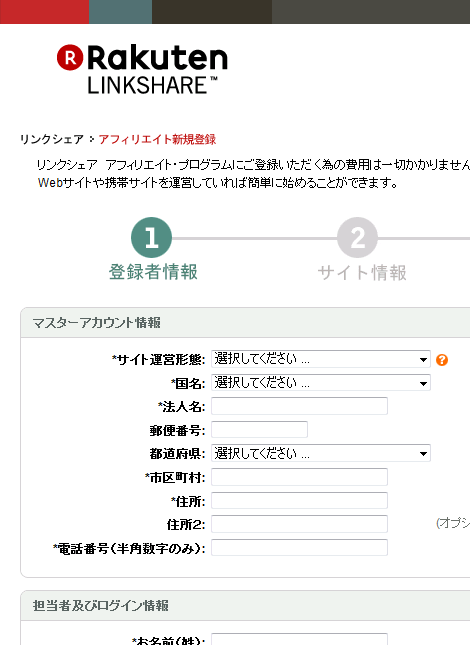Focus the 法人名 input field
The height and width of the screenshot is (645, 470).
pyautogui.click(x=299, y=406)
